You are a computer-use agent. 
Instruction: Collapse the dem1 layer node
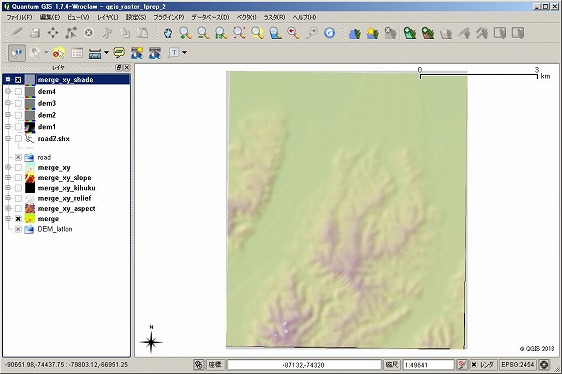[8, 127]
